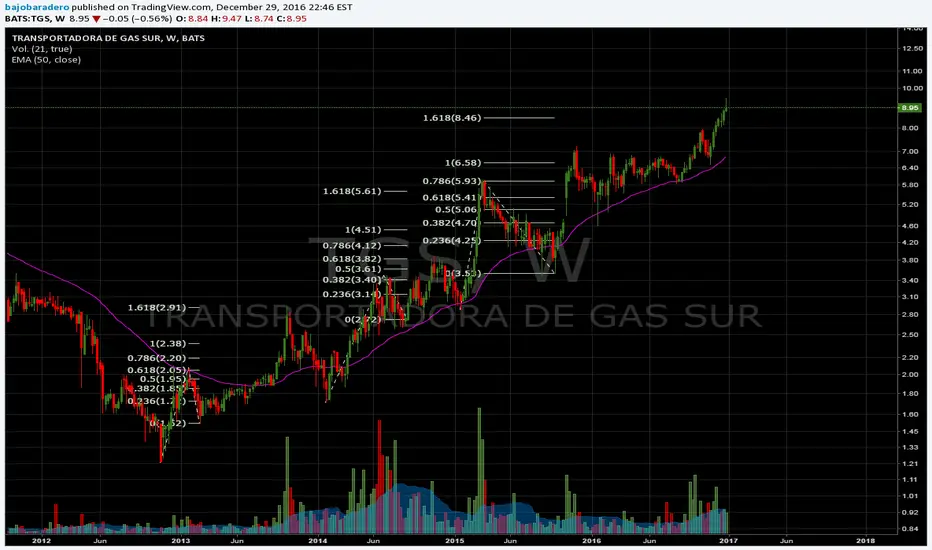The height and width of the screenshot is (550, 932).
Task: Click the 0.618(3.82) Fibonacci level label
Action: click(x=352, y=259)
